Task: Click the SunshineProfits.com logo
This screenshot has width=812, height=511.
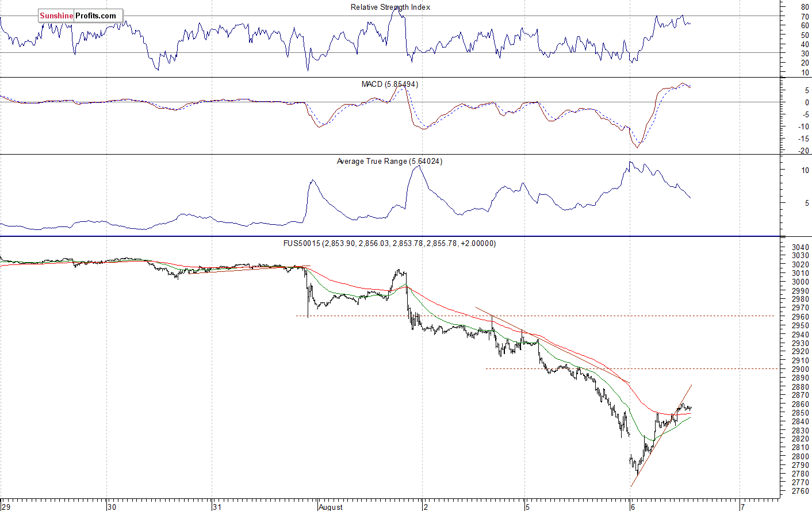Action: coord(81,16)
